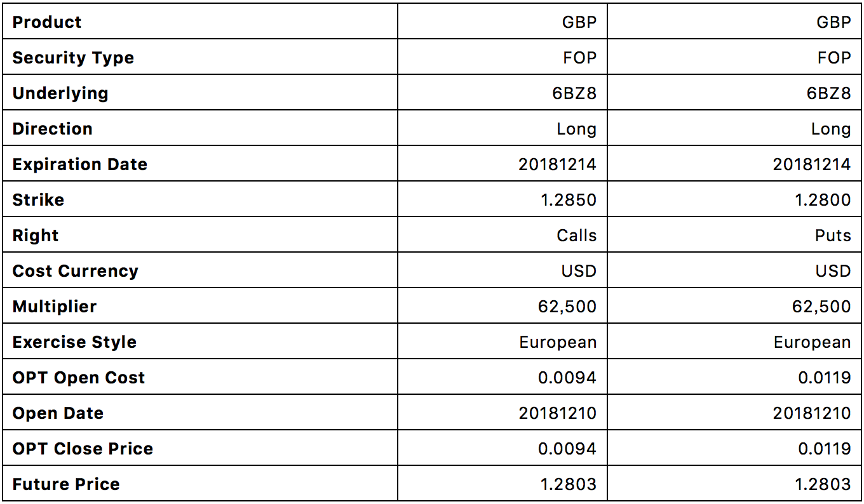Click the 1.2850 strike value

pyautogui.click(x=568, y=200)
